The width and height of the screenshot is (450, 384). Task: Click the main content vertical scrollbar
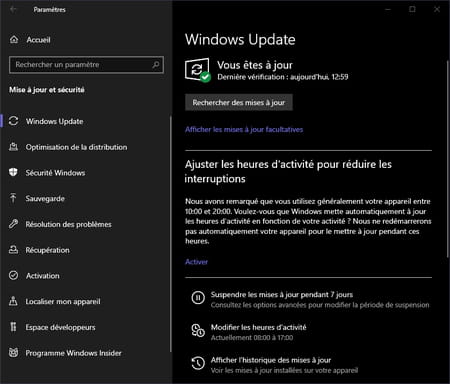tap(447, 159)
